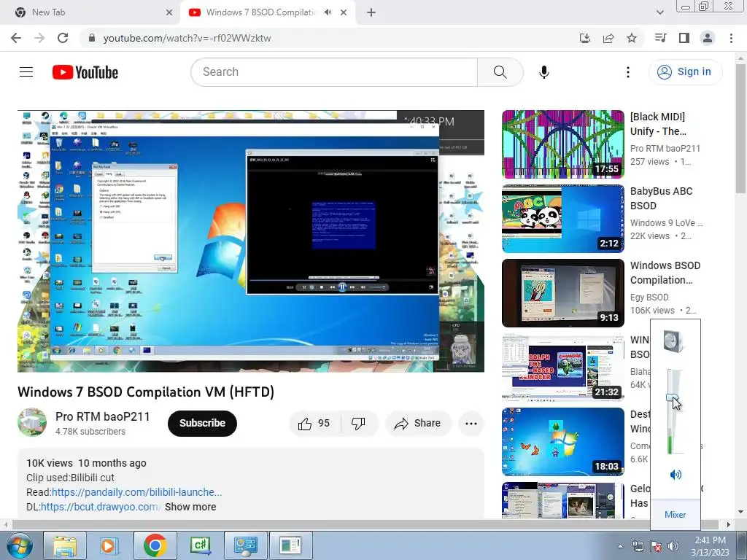
Task: Subscribe to Pro RTM baoP211
Action: pyautogui.click(x=202, y=424)
